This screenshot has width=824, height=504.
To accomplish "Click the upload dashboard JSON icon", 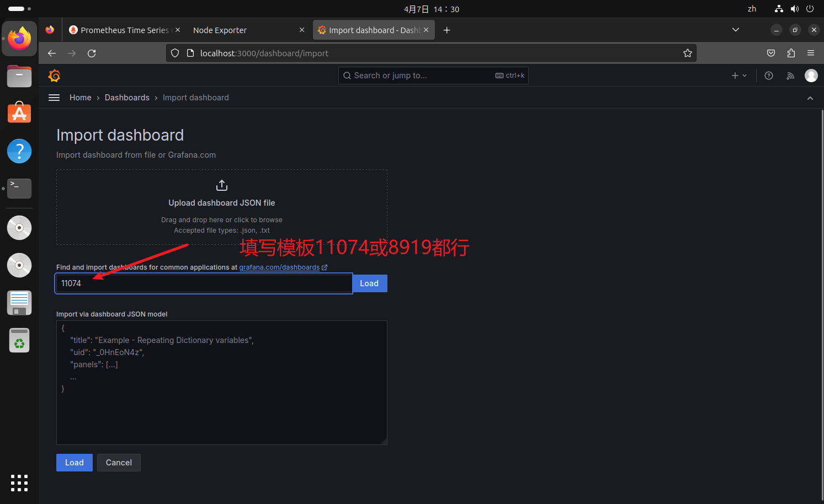I will (x=222, y=185).
